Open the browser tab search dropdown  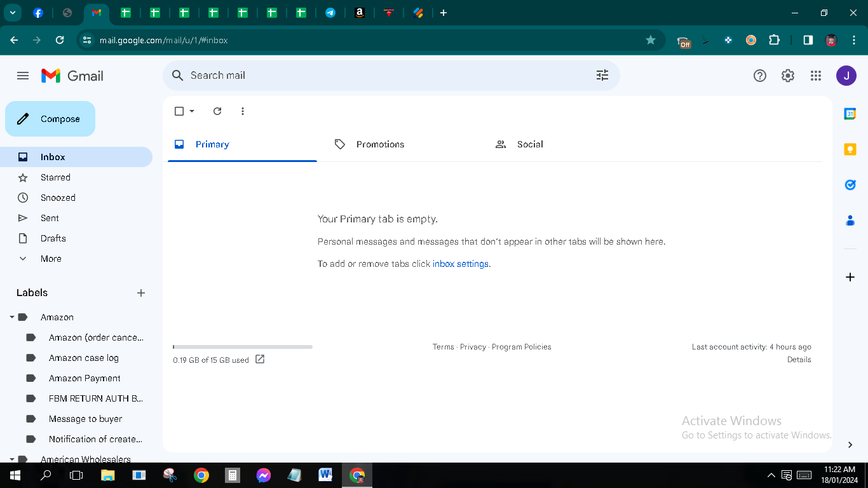[x=12, y=13]
